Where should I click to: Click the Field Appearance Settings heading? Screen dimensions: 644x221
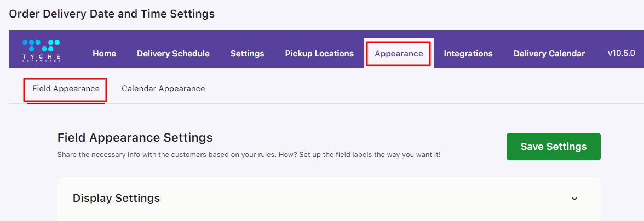click(x=135, y=137)
